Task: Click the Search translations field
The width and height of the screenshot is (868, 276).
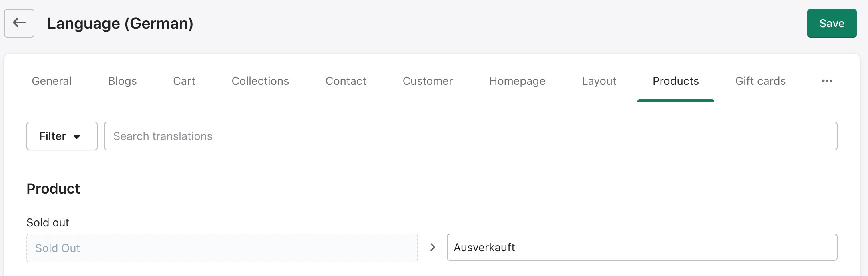Action: click(x=470, y=136)
